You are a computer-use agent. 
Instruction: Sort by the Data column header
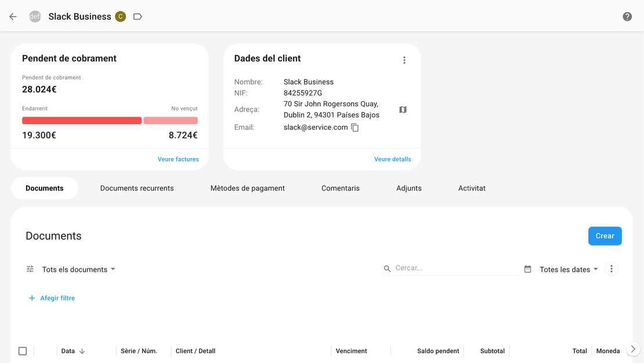pos(68,351)
